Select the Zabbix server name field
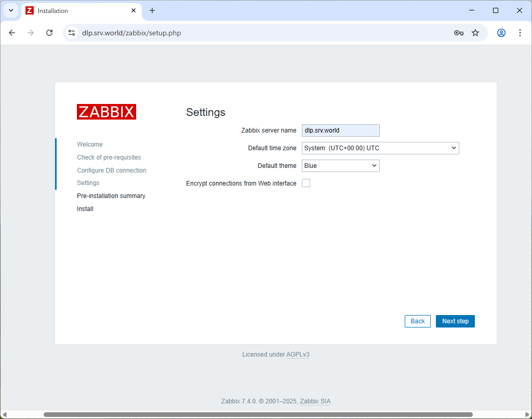This screenshot has width=532, height=419. (x=340, y=130)
